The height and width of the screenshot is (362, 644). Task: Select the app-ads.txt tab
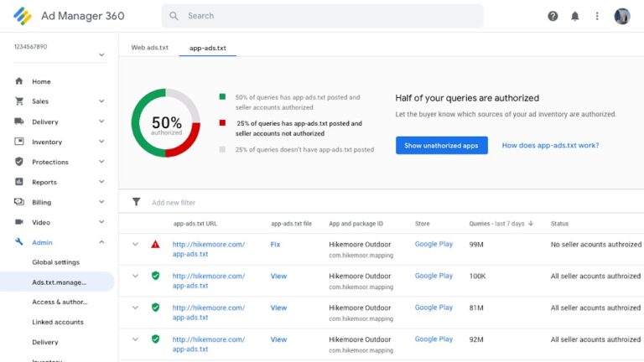(207, 48)
